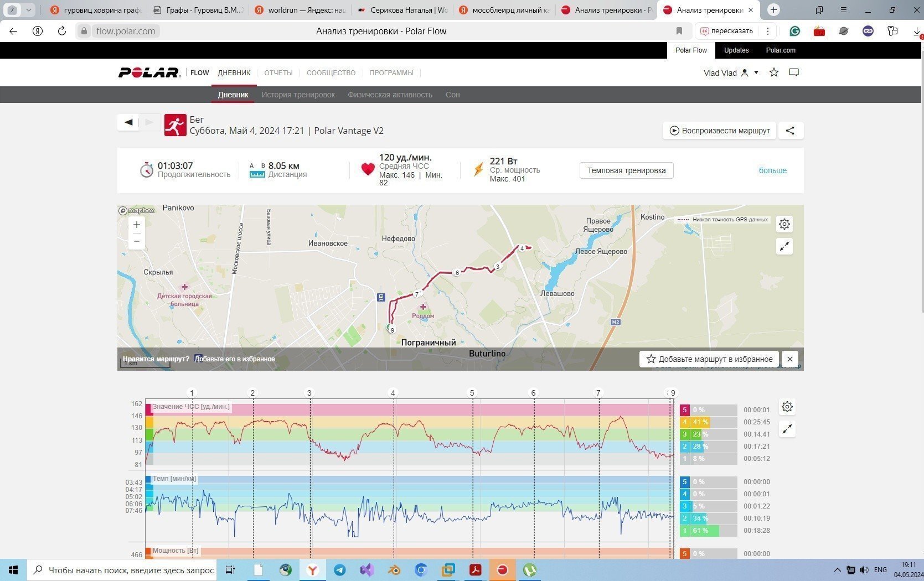This screenshot has height=581, width=924.
Task: Expand the charts to fullscreen
Action: (x=787, y=429)
